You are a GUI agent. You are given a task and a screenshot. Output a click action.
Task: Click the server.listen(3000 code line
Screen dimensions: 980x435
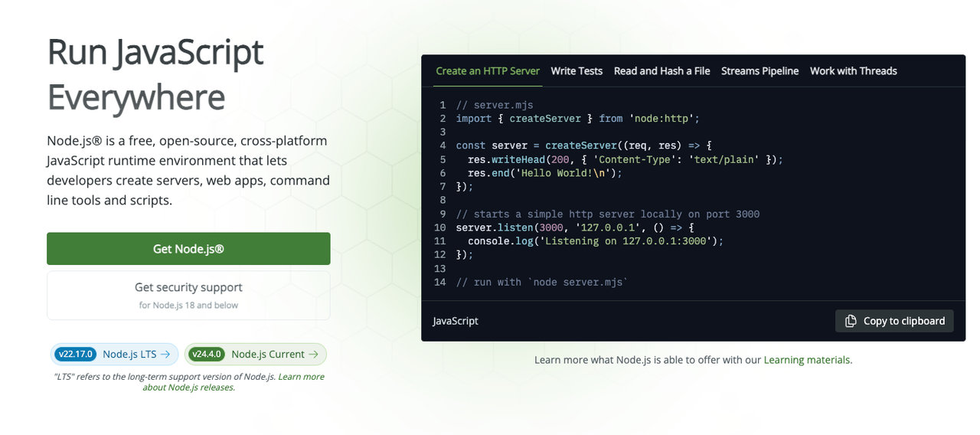click(575, 228)
